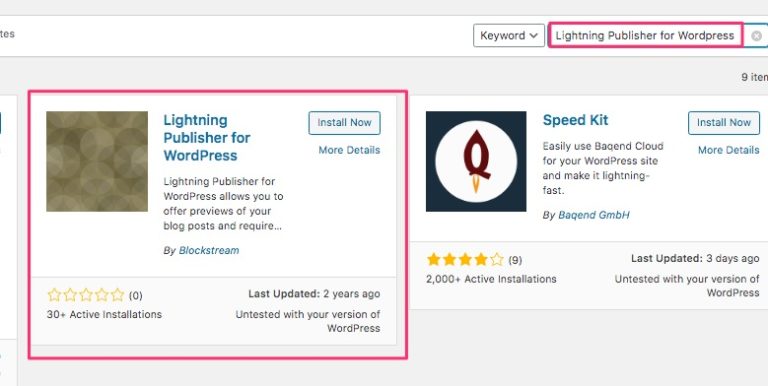768x386 pixels.
Task: Visit the Baqend GmbH author link
Action: (594, 215)
